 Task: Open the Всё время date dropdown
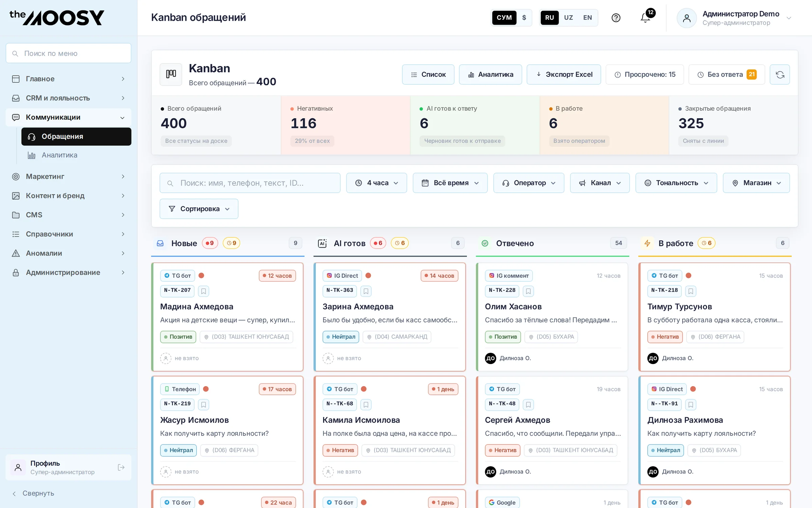[450, 183]
